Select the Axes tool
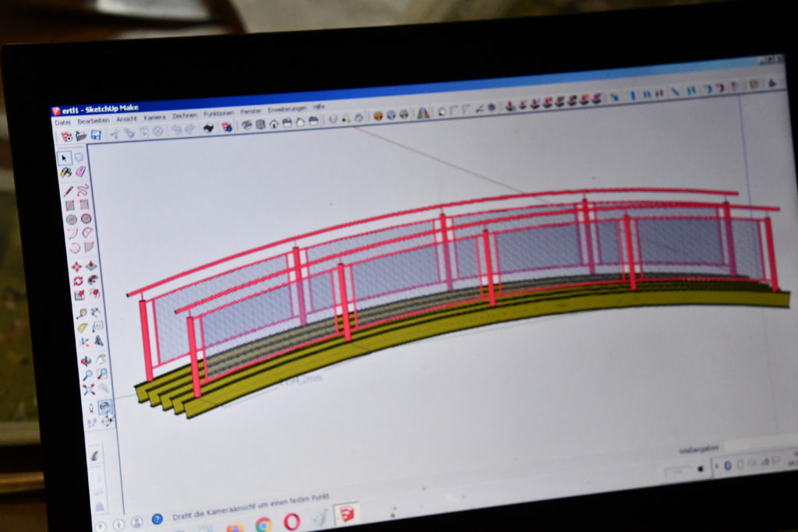Image resolution: width=798 pixels, height=532 pixels. [84, 343]
